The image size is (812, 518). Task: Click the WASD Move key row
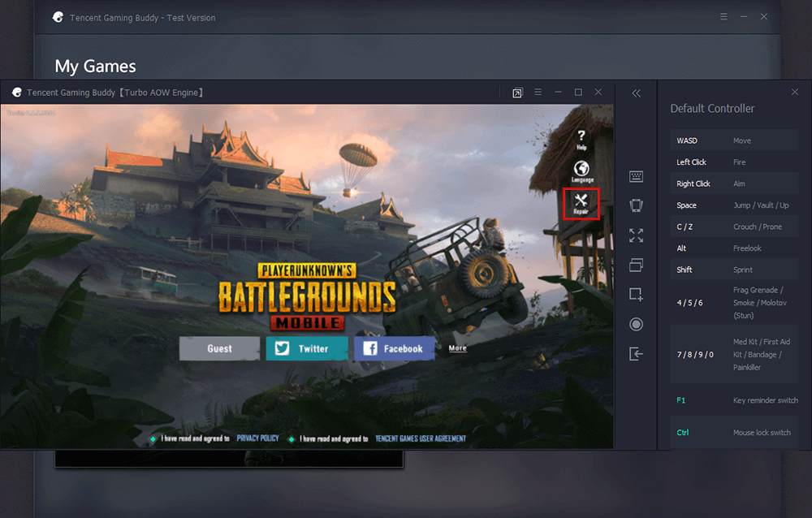pos(734,140)
